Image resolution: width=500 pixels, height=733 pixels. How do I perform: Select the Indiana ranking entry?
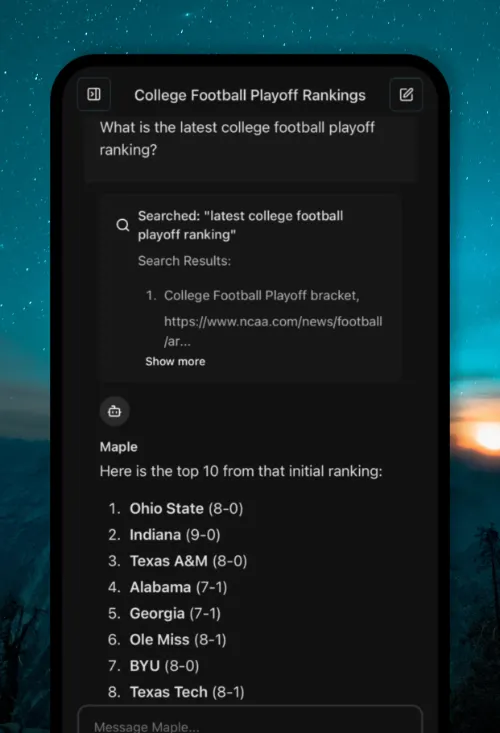coord(175,535)
